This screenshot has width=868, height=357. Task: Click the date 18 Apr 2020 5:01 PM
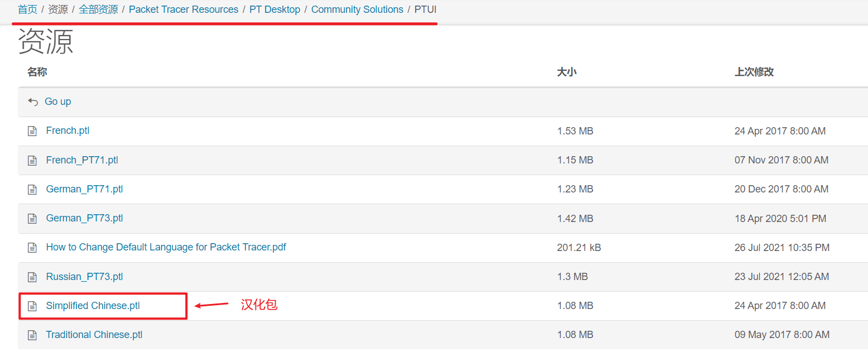[780, 219]
